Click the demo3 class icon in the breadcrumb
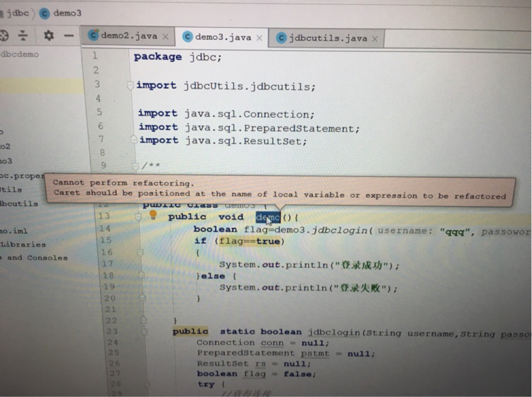 click(x=45, y=13)
